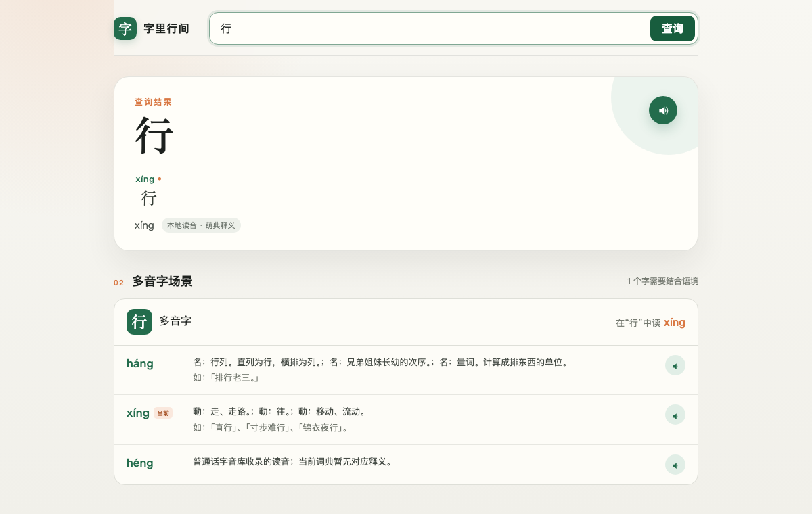Focus the search field containing 行
Viewport: 812px width, 514px height.
429,28
